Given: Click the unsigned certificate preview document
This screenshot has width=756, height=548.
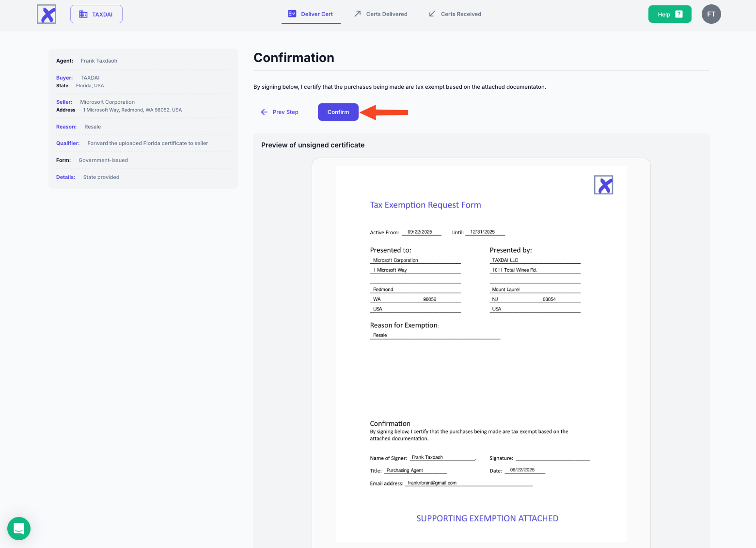Looking at the screenshot, I should click(x=481, y=354).
